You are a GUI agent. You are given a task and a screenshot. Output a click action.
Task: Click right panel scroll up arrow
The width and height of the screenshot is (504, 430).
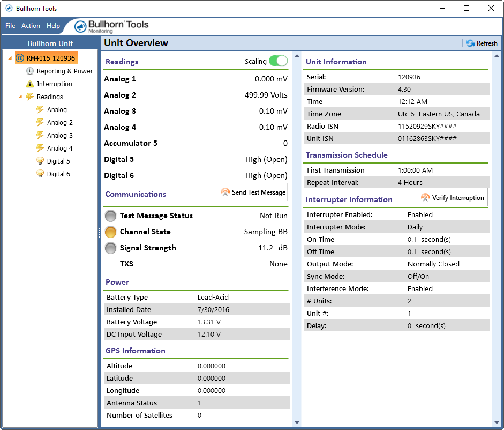click(497, 56)
